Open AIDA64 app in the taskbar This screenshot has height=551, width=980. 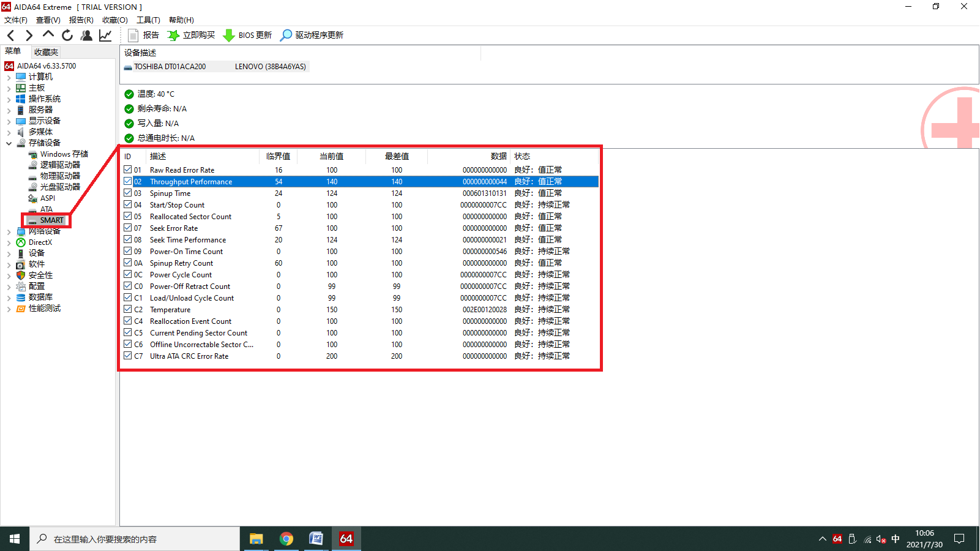click(346, 539)
